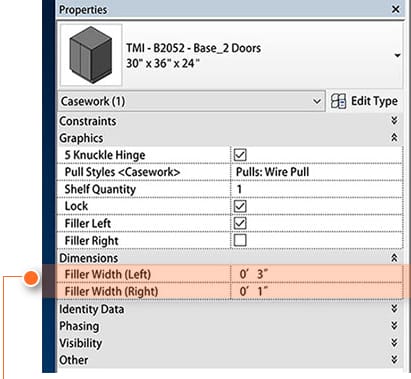Open the type selector dropdown arrow

coord(397,55)
